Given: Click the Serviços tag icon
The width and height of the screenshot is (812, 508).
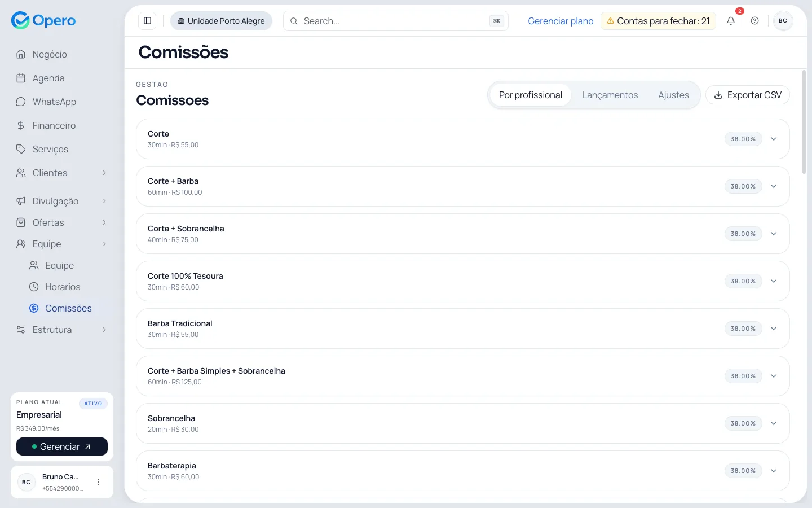Looking at the screenshot, I should click(x=21, y=149).
